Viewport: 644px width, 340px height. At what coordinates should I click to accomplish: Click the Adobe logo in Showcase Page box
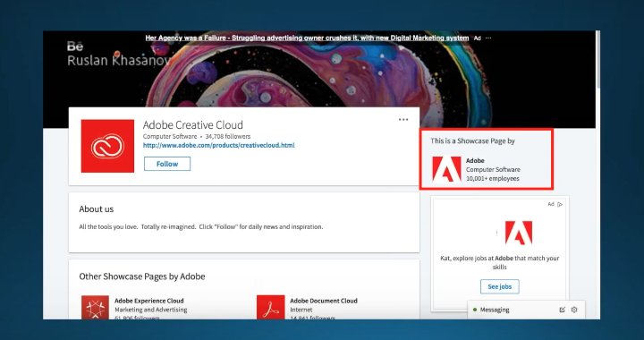(x=446, y=169)
